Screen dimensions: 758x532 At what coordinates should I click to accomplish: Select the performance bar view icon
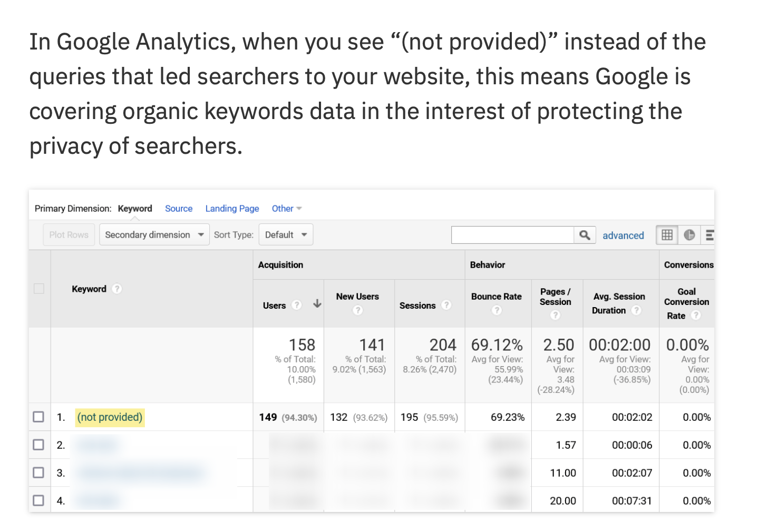click(709, 235)
